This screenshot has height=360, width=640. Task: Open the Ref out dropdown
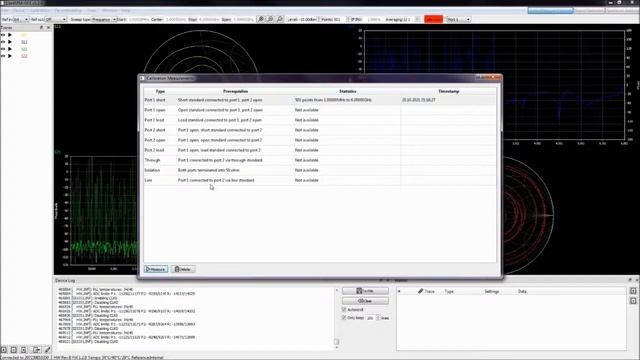click(56, 19)
